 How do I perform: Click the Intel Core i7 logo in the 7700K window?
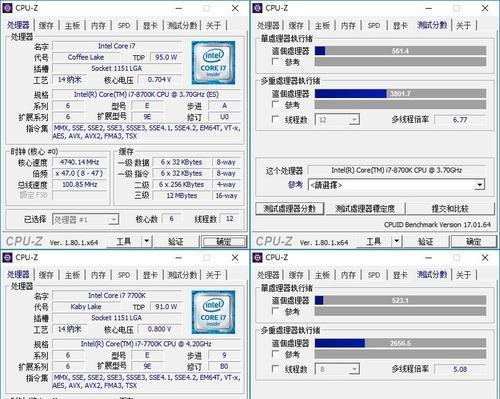(213, 312)
